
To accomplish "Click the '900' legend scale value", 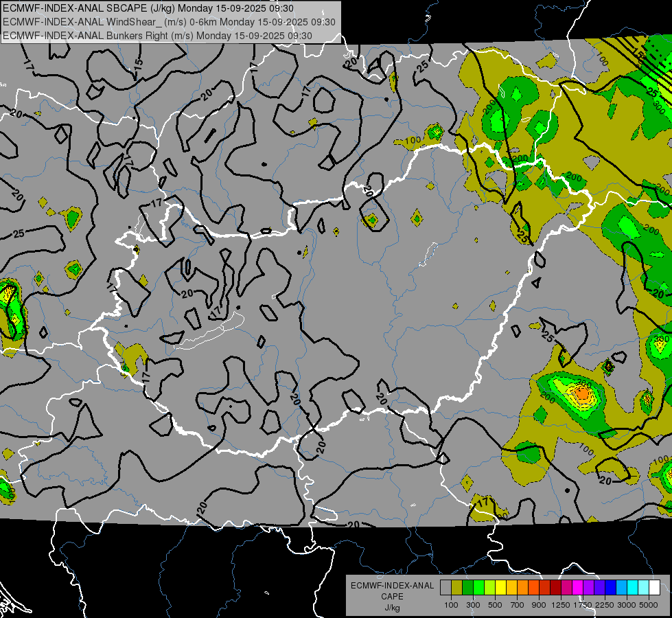I will 539,605.
